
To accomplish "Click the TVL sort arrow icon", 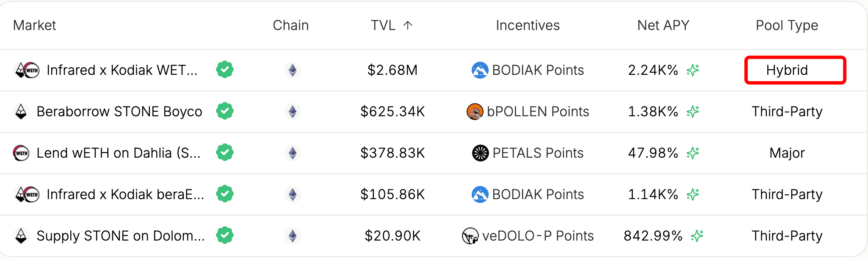I will coord(408,25).
